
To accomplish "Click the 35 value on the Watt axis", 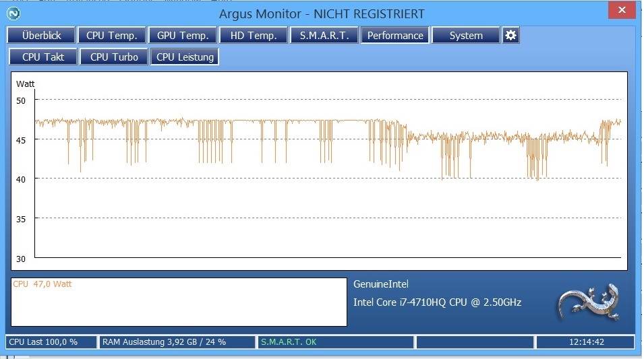I will (x=21, y=219).
